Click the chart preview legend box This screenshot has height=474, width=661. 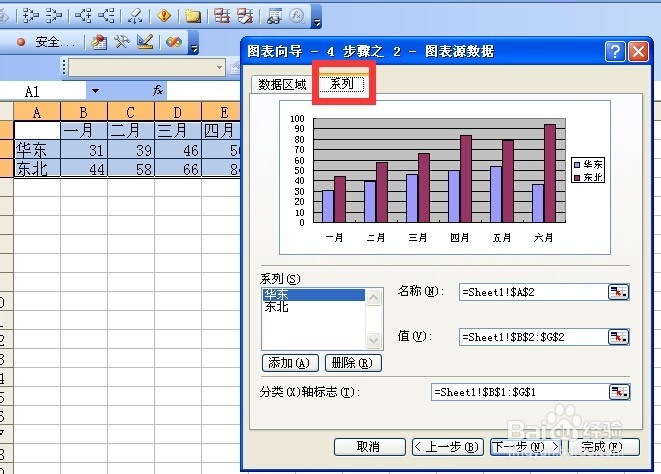588,170
